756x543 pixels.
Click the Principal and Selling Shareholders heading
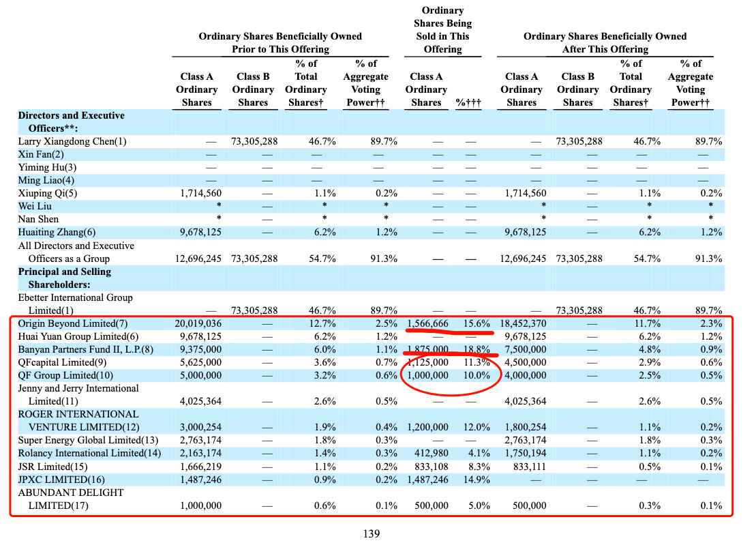[x=65, y=278]
